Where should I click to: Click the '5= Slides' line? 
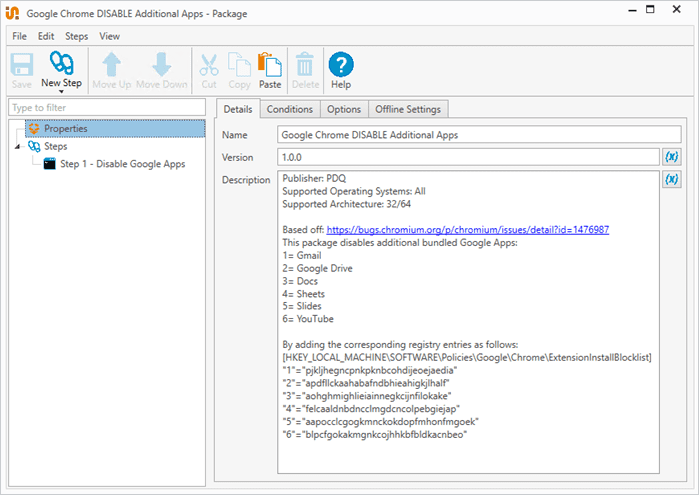[x=302, y=306]
